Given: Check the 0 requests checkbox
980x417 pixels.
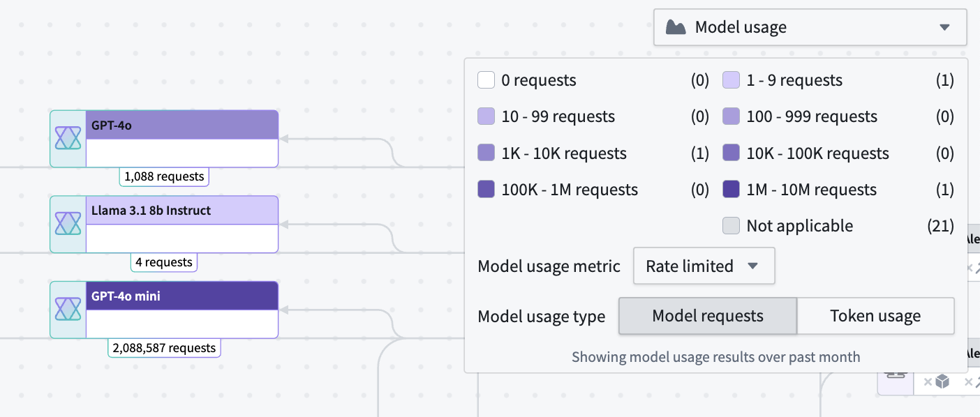Looking at the screenshot, I should pyautogui.click(x=486, y=79).
